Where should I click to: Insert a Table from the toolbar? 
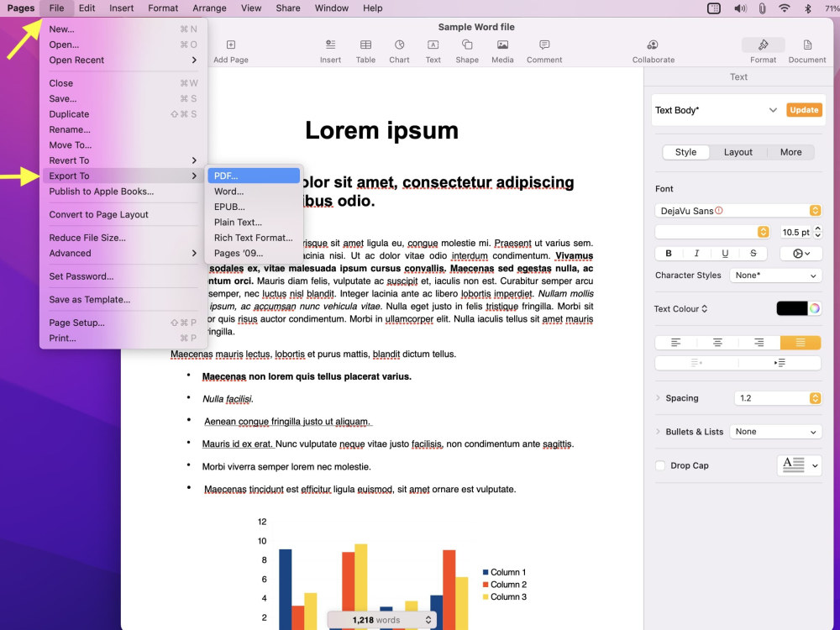(365, 45)
